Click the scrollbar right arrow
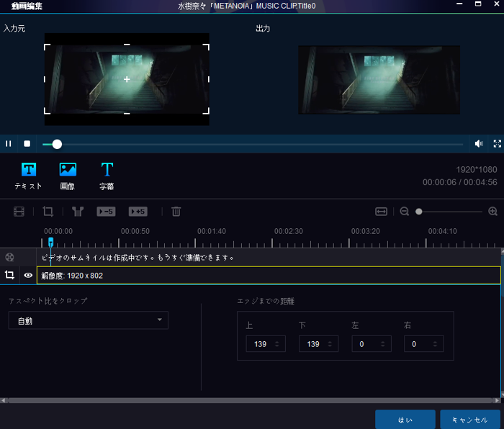The height and width of the screenshot is (429, 504). (x=497, y=400)
